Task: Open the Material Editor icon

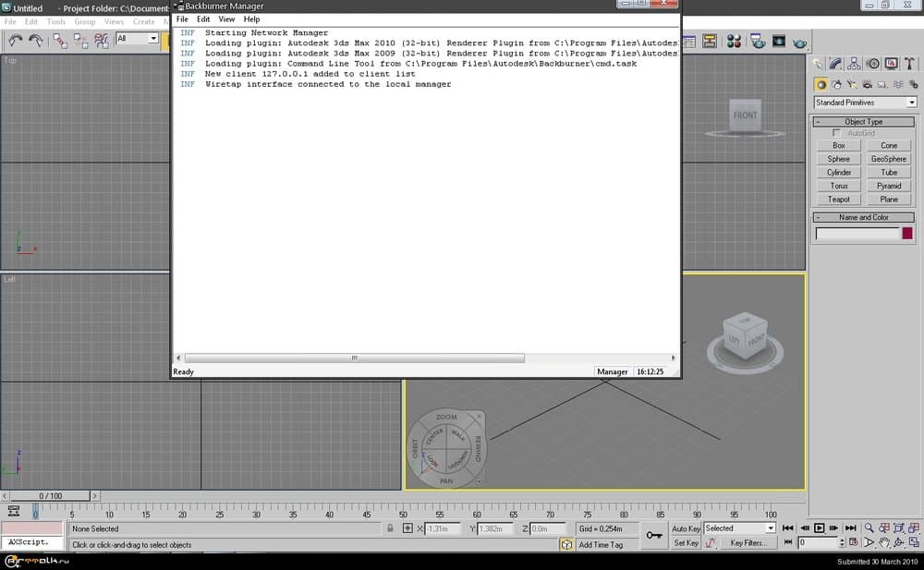Action: tap(735, 41)
